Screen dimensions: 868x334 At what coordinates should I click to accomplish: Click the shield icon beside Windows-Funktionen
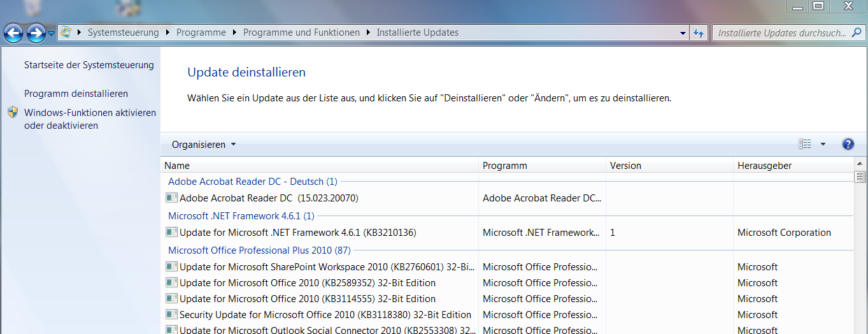tap(13, 113)
